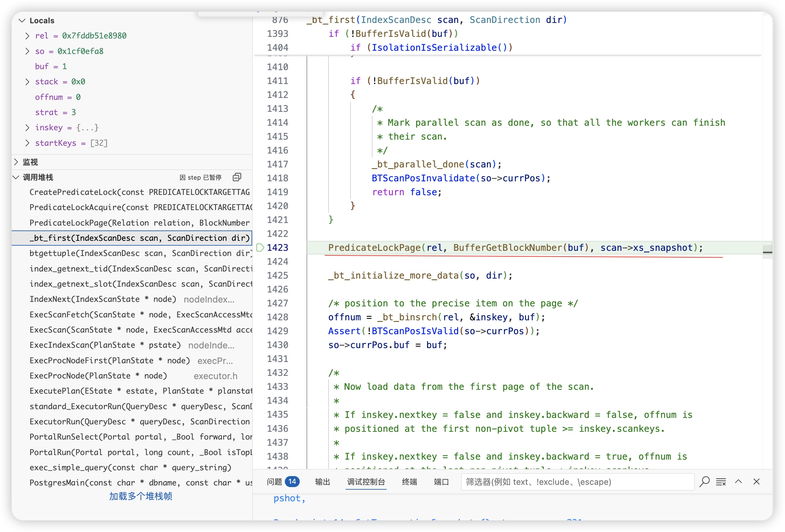Switch to the 终端 terminal tab
The width and height of the screenshot is (785, 532).
(409, 482)
